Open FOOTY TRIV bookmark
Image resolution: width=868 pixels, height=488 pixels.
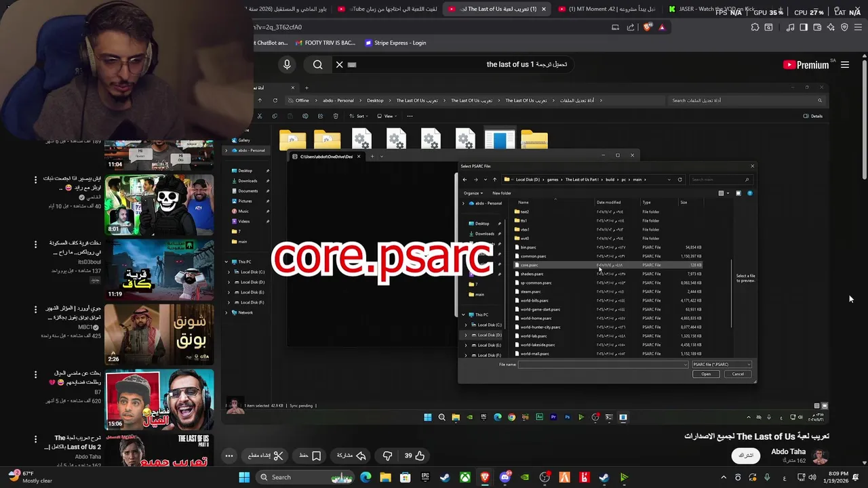325,43
